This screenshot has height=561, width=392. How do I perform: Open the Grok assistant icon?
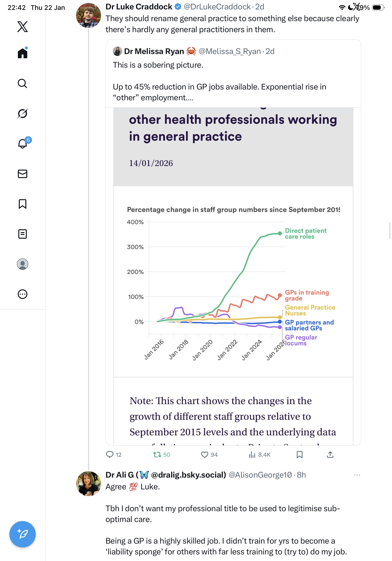point(23,113)
